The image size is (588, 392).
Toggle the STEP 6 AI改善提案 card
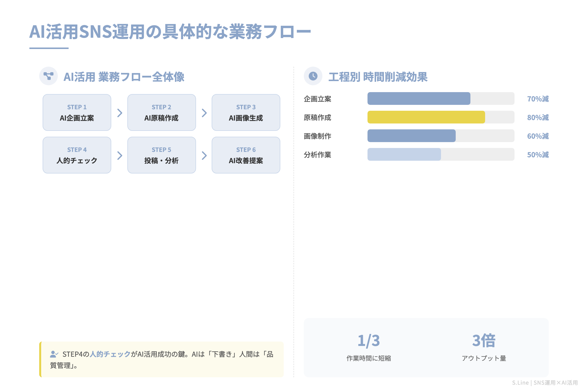point(246,155)
